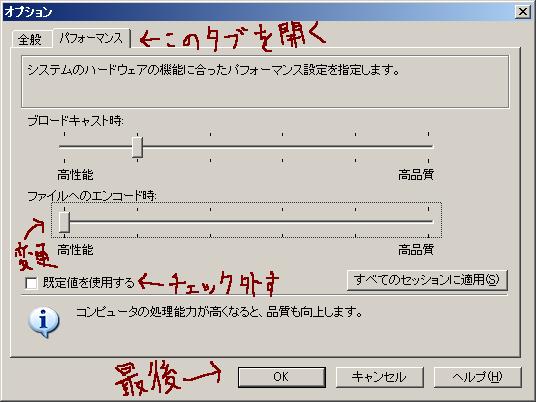Set ファイルへのエンコード時 slider to the 高品質 end
Viewport: 536px width, 402px height.
428,222
